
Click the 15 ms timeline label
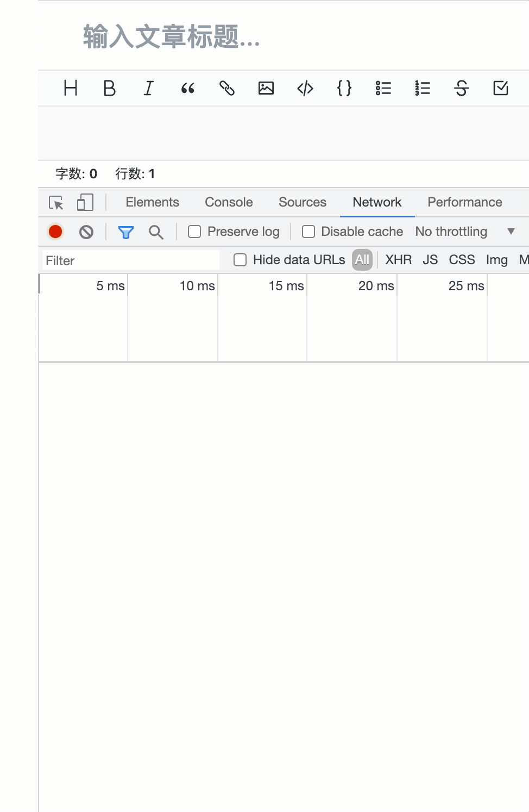click(x=286, y=286)
